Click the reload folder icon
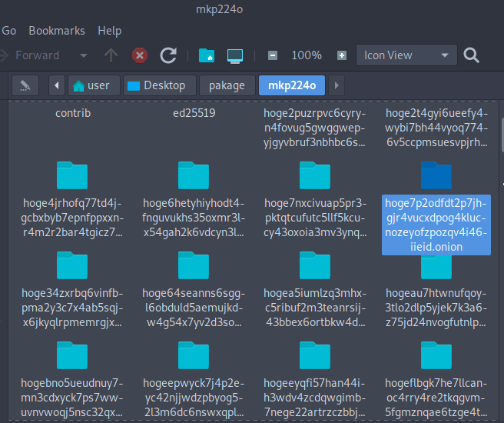 [x=168, y=55]
